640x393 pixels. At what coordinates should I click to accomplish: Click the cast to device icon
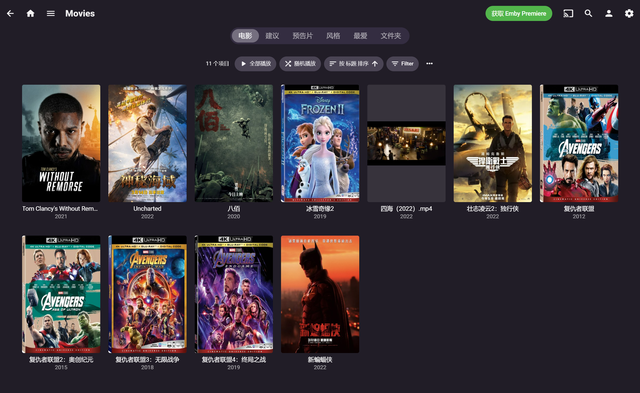(x=568, y=13)
